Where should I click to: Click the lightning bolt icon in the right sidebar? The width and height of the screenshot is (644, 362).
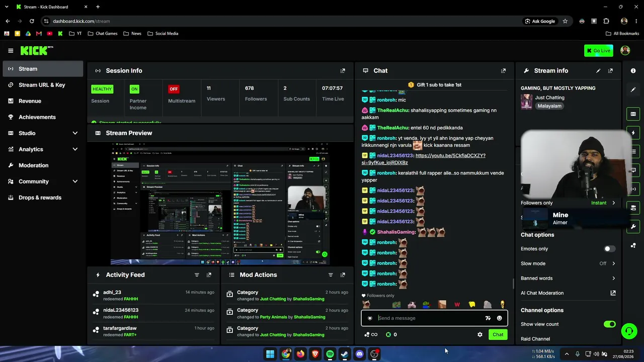coord(633,133)
